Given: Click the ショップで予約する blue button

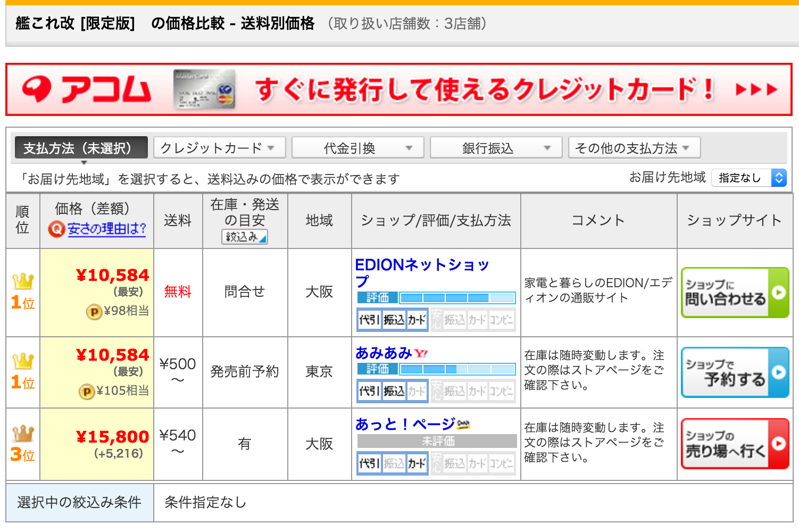Looking at the screenshot, I should click(x=735, y=372).
